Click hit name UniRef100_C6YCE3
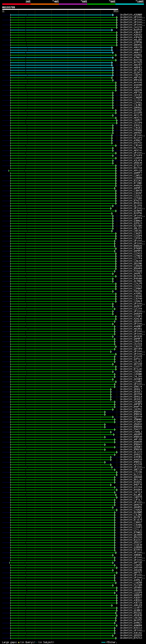 pos(131,95)
